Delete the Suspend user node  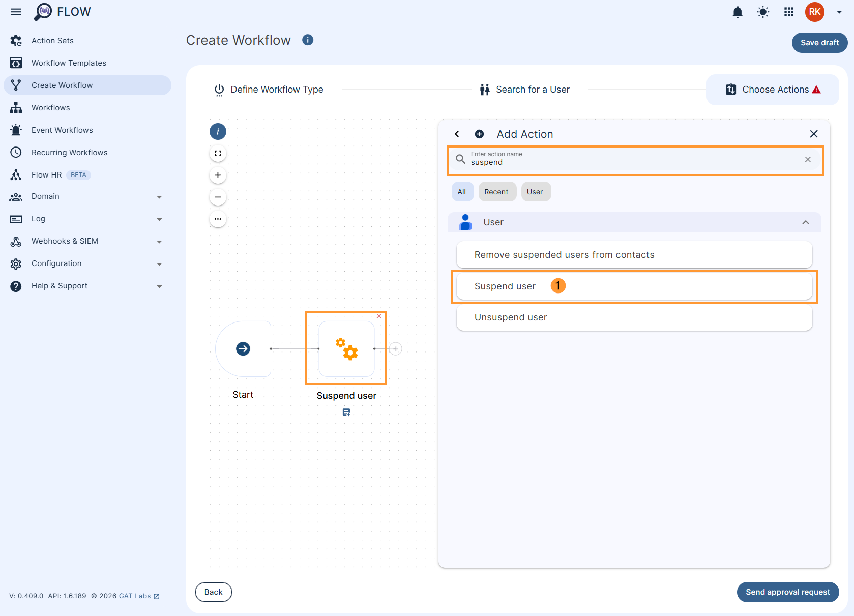pos(379,316)
